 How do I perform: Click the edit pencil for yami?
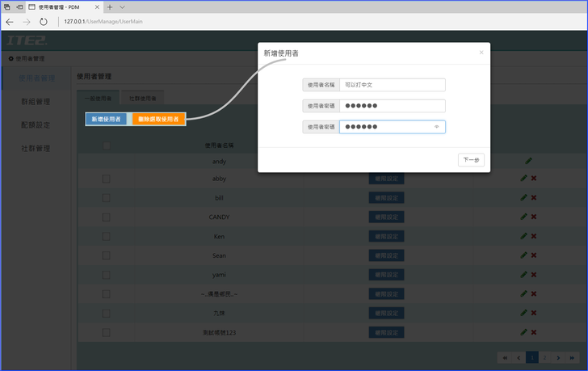pos(524,275)
